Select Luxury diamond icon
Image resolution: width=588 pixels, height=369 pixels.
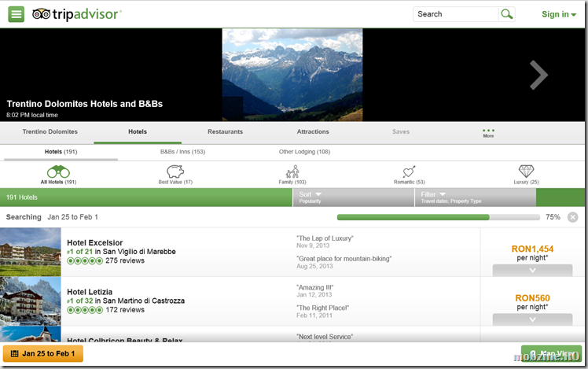click(526, 172)
